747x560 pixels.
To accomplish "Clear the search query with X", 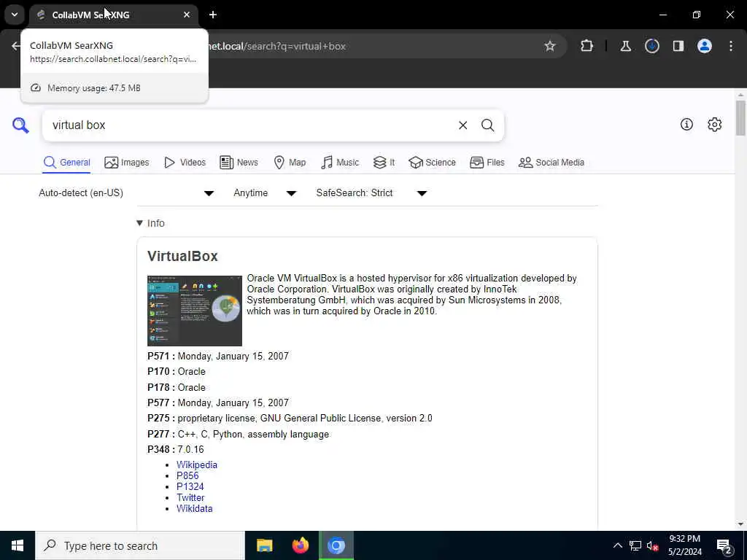I will [x=462, y=125].
